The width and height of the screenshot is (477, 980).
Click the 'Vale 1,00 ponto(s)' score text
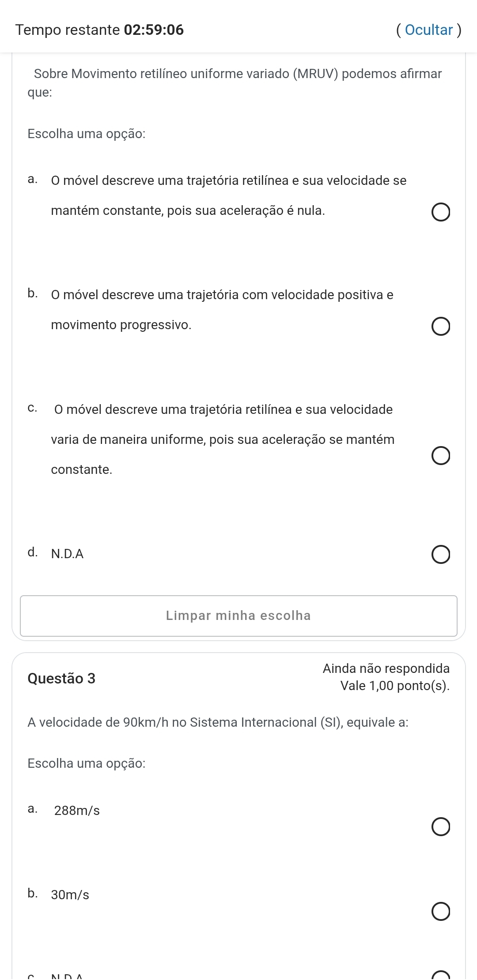point(395,686)
